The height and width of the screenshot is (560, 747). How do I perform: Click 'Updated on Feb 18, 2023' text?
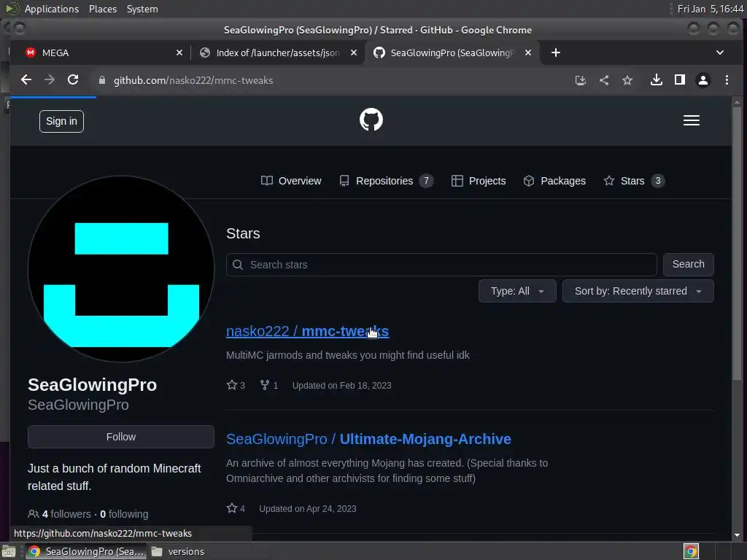[x=341, y=385]
